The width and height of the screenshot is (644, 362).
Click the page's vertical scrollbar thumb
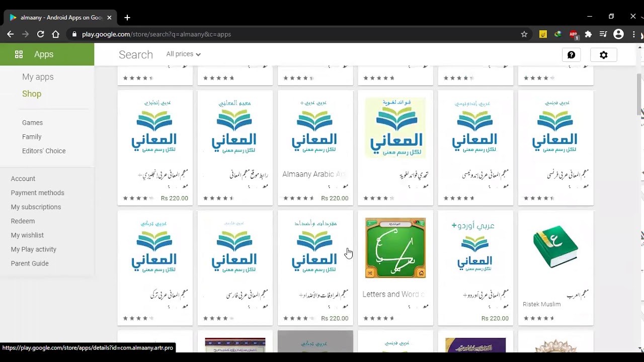point(640,94)
